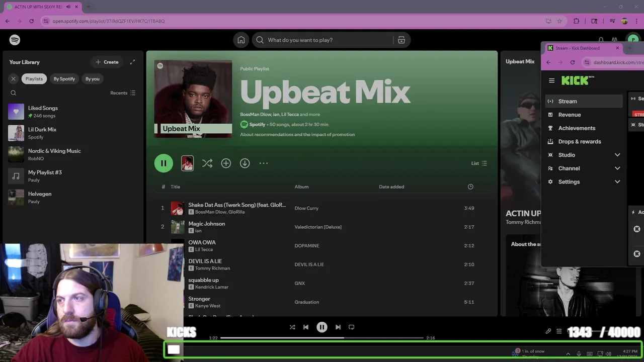
Task: Toggle shuffle for the playlist
Action: 207,163
